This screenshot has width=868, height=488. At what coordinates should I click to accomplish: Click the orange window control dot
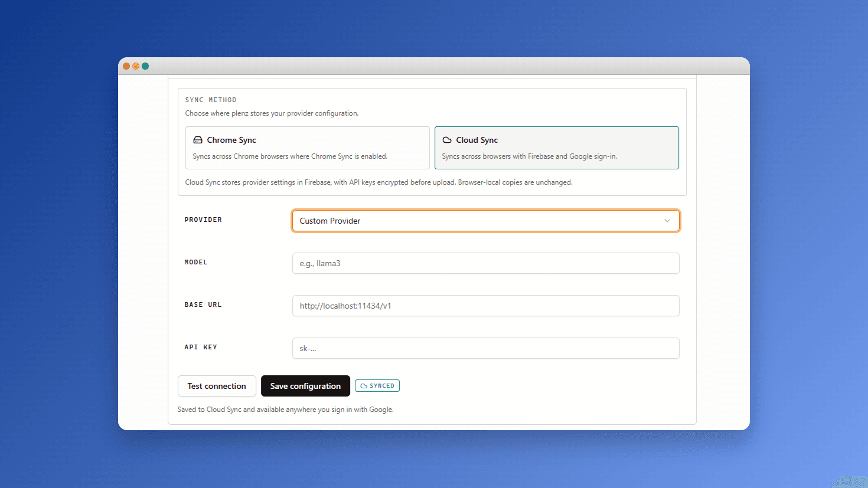[x=126, y=66]
